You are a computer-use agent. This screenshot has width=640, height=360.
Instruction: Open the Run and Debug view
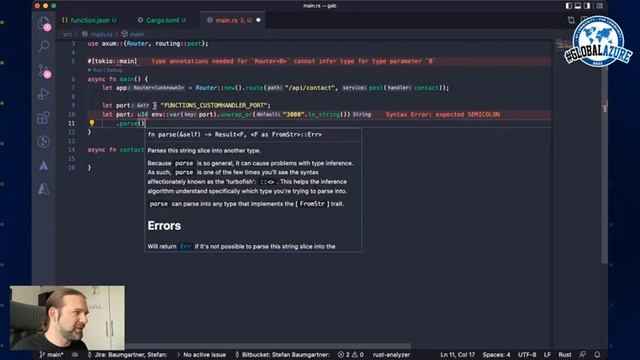[44, 94]
